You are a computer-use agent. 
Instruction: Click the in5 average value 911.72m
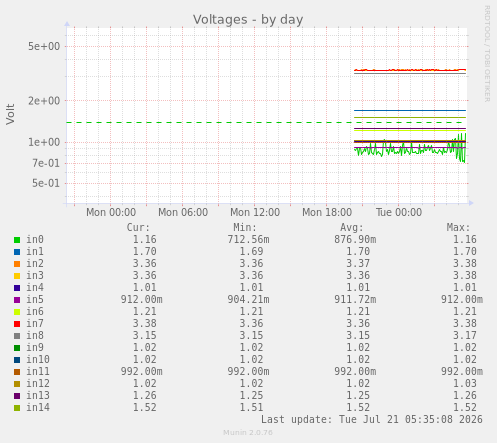point(355,299)
